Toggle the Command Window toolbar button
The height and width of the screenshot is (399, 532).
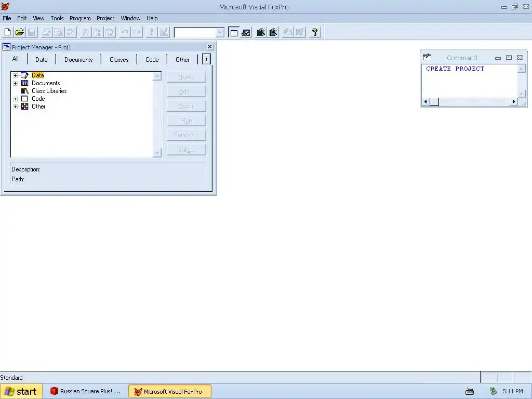(x=234, y=32)
